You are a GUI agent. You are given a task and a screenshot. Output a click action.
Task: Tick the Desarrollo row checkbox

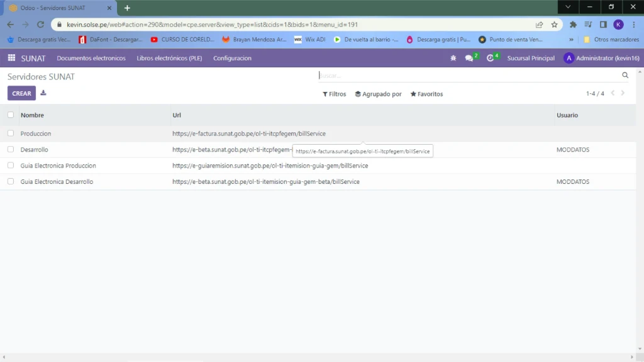(x=11, y=149)
